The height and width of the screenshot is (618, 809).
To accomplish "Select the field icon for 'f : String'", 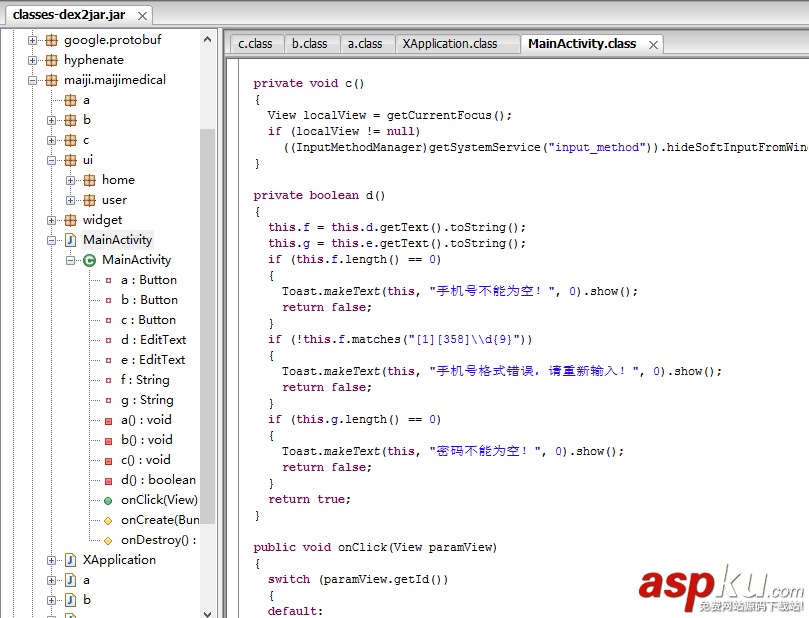I will coord(108,379).
